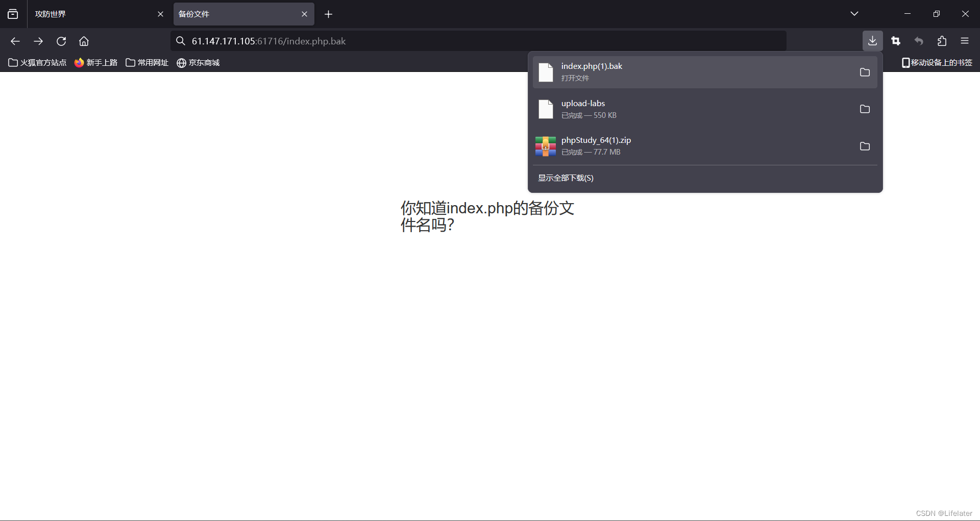Navigate forward to the next page
Screen dimensions: 980x521
38,41
